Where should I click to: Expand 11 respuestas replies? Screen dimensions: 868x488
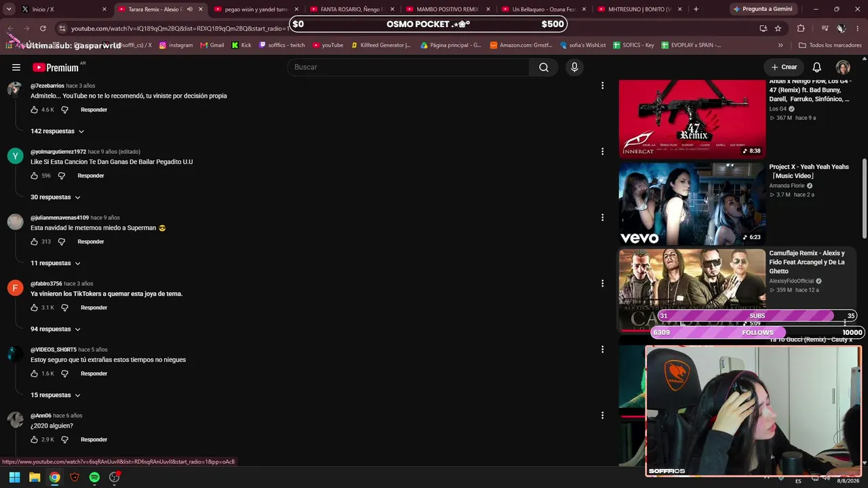56,263
